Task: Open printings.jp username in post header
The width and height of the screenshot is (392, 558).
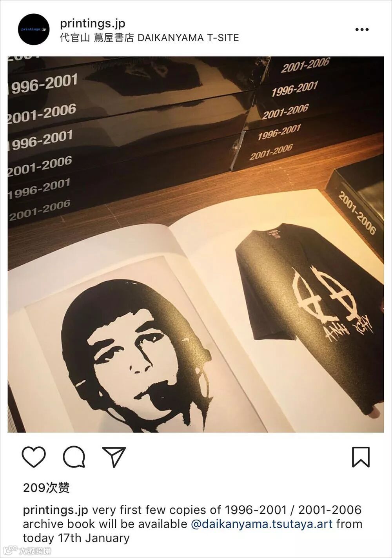Action: pyautogui.click(x=93, y=24)
